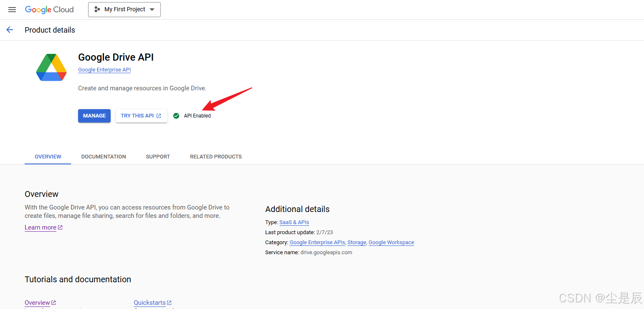Open the Google Workspace category link

[391, 243]
